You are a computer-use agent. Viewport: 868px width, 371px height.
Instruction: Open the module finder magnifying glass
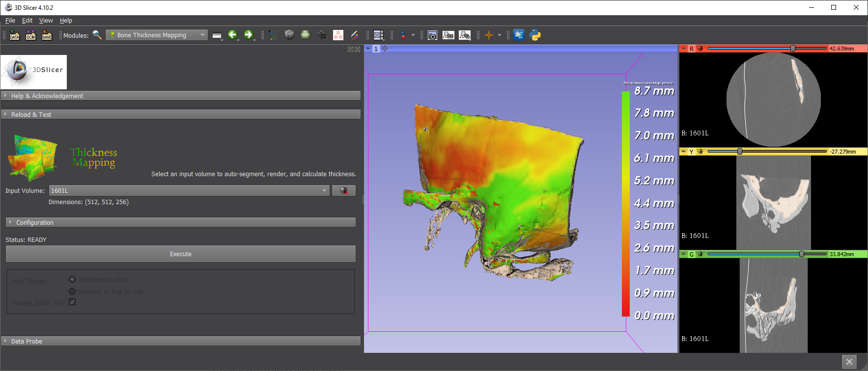click(x=97, y=35)
